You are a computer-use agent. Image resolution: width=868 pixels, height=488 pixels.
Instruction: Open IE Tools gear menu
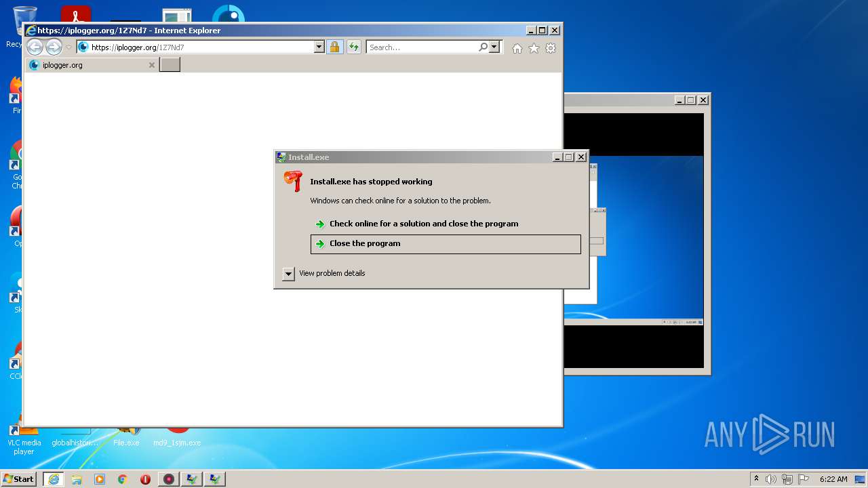click(551, 48)
